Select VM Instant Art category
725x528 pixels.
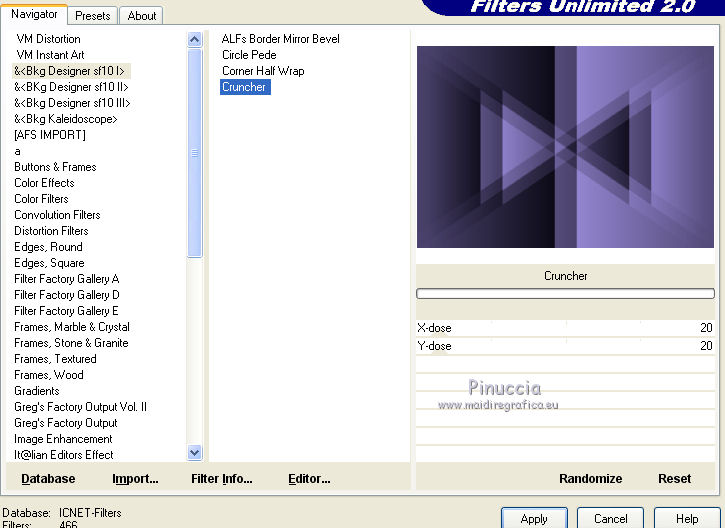pyautogui.click(x=50, y=55)
